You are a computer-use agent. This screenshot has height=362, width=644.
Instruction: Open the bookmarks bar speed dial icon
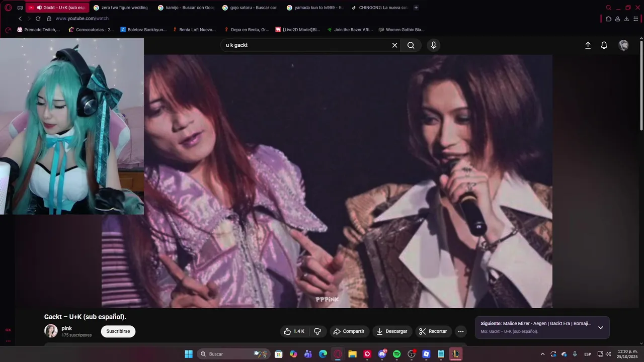8,30
